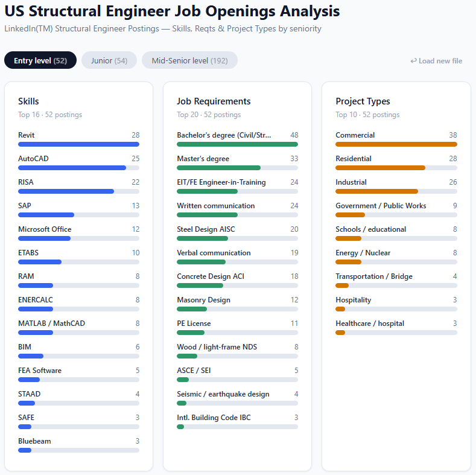Click the Government / Public Works label

pyautogui.click(x=381, y=206)
